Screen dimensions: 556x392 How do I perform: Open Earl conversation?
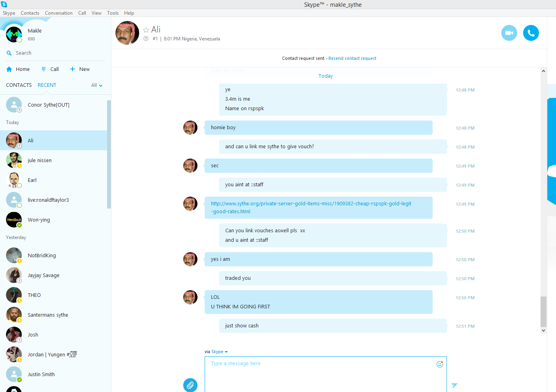coord(54,180)
